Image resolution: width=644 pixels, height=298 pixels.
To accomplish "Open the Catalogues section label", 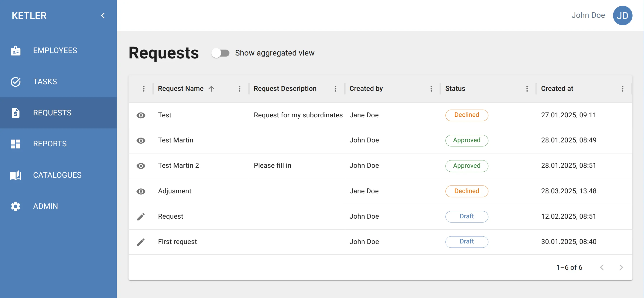I will point(57,175).
